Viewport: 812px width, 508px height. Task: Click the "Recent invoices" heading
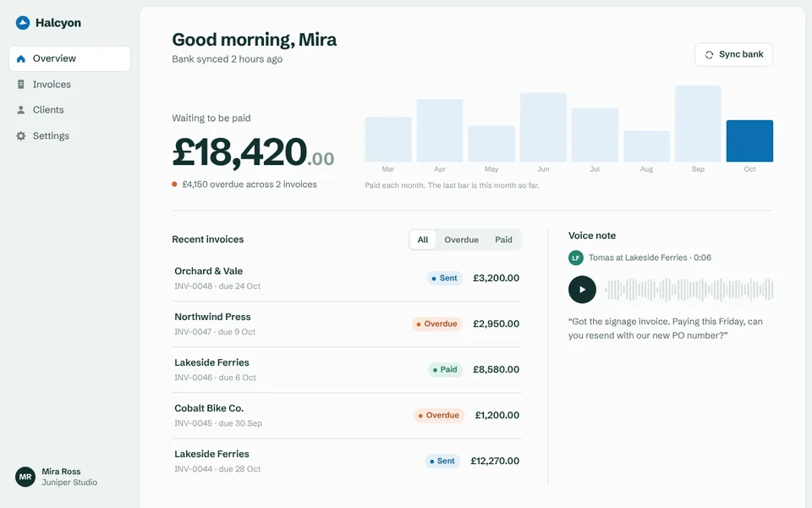pyautogui.click(x=208, y=240)
